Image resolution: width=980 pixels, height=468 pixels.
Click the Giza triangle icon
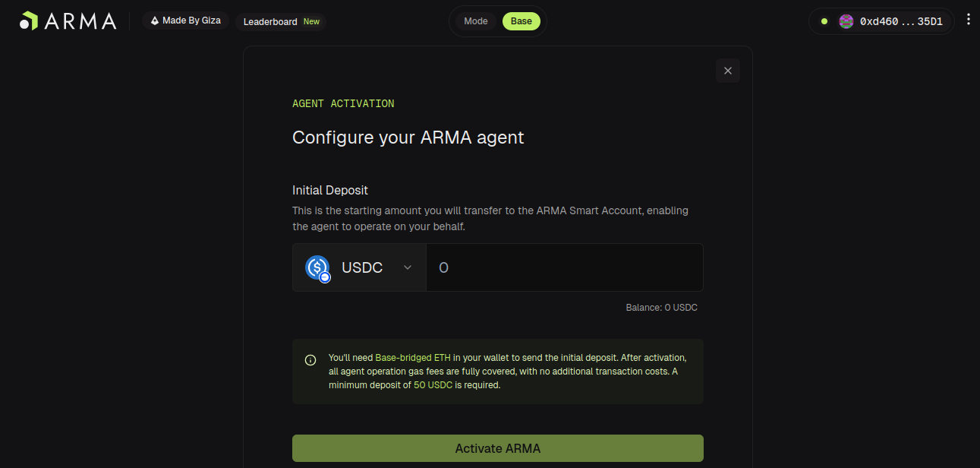tap(155, 21)
